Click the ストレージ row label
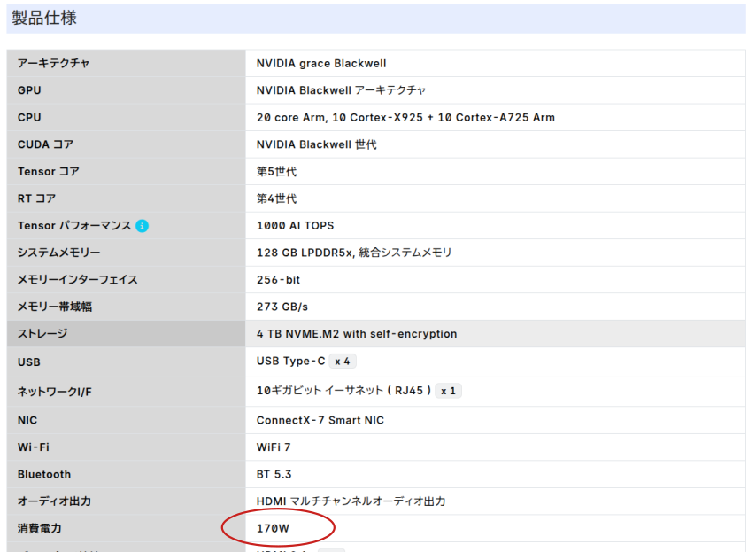Screen dimensions: 756x552 click(x=42, y=333)
